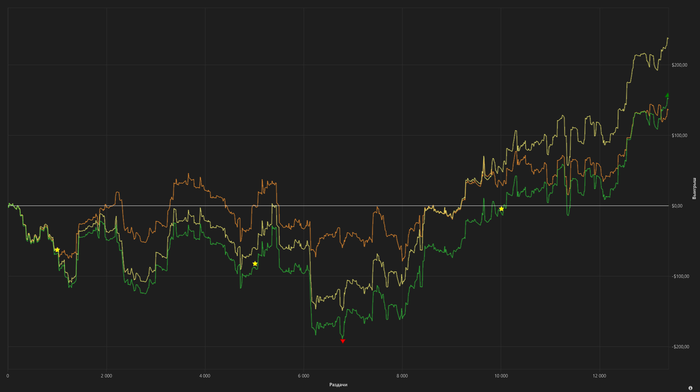Click the Раздачи horizontal axis title

[338, 385]
